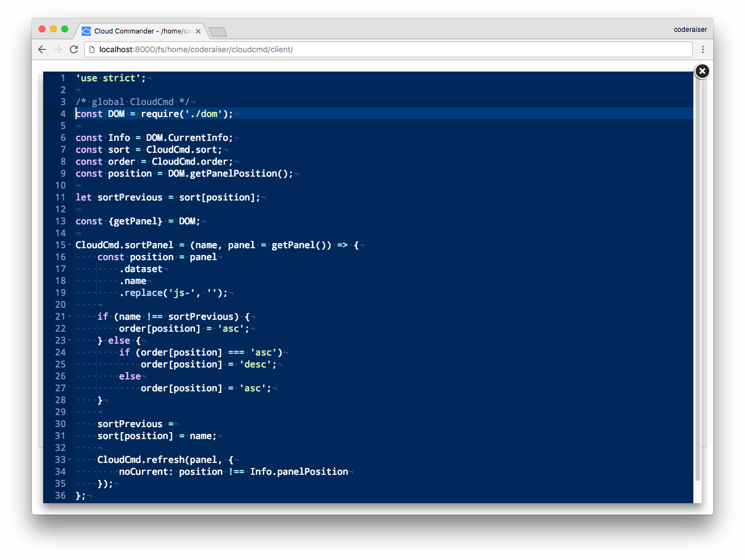
Task: Open Chrome's three-dot menu
Action: [x=703, y=49]
